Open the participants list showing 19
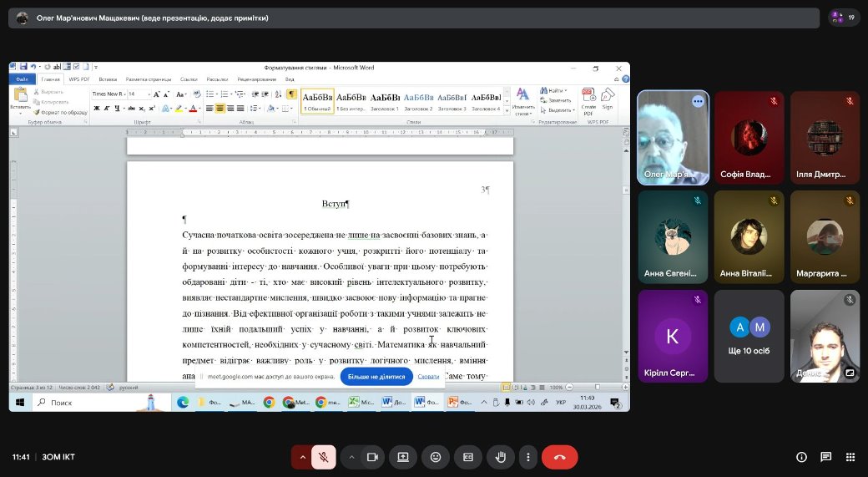This screenshot has height=477, width=868. tap(844, 18)
